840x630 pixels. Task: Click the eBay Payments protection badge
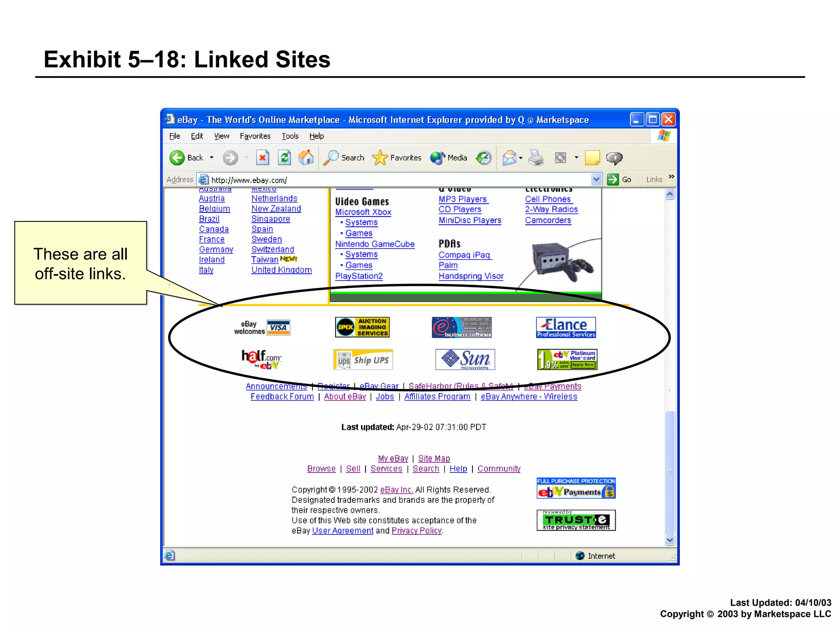[x=576, y=488]
